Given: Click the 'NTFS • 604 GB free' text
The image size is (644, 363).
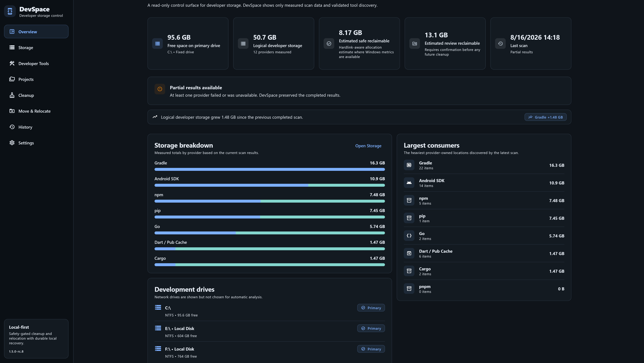Looking at the screenshot, I should pos(181,336).
